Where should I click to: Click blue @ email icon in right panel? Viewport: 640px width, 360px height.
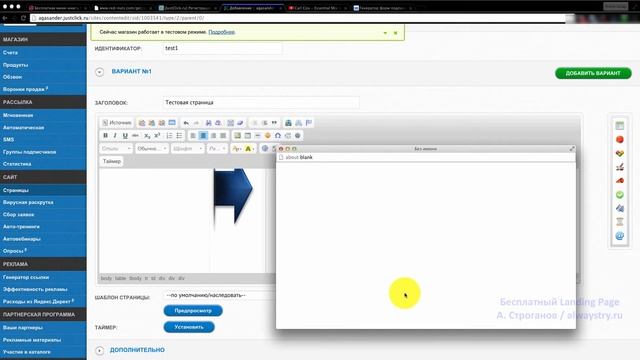click(620, 236)
